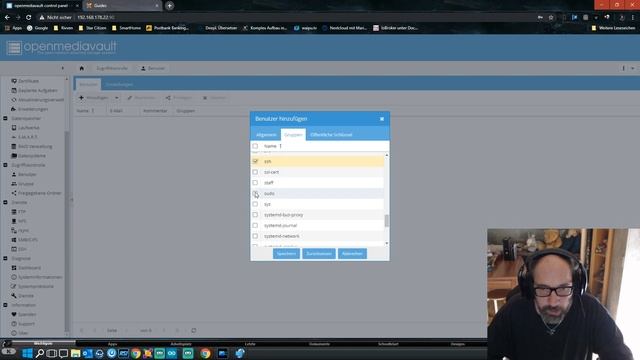Close the Benutzer hinzufügen dialog

point(382,119)
